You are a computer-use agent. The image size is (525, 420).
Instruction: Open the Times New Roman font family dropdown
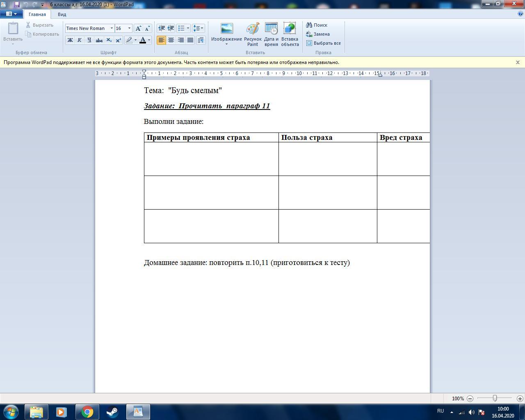[x=112, y=28]
